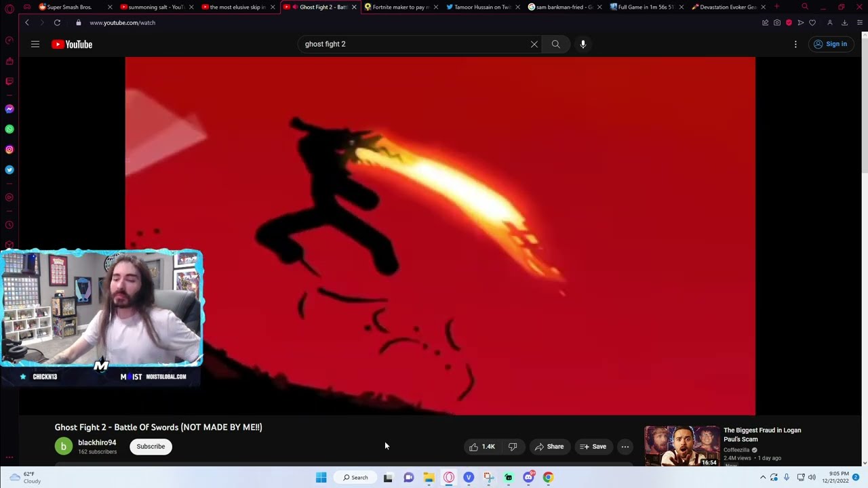Close the sam bankman-fried tab
Screen dimensions: 868x488
[599, 7]
